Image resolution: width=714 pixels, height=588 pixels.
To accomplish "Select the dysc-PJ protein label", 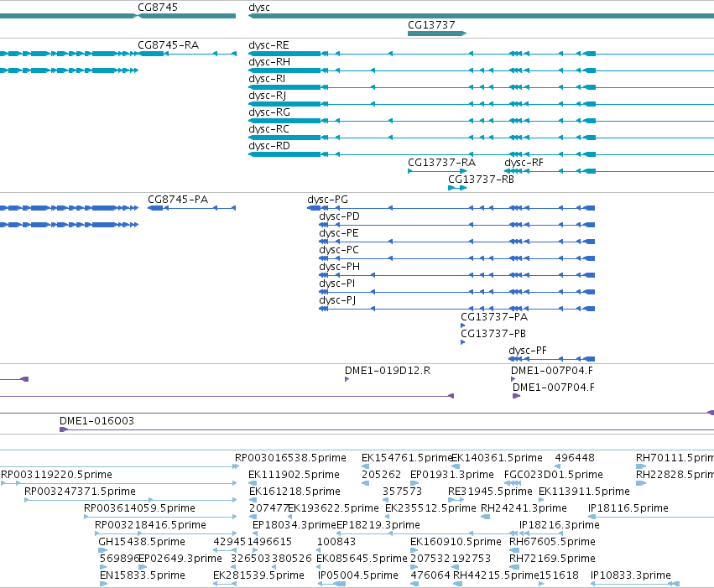I will click(337, 301).
